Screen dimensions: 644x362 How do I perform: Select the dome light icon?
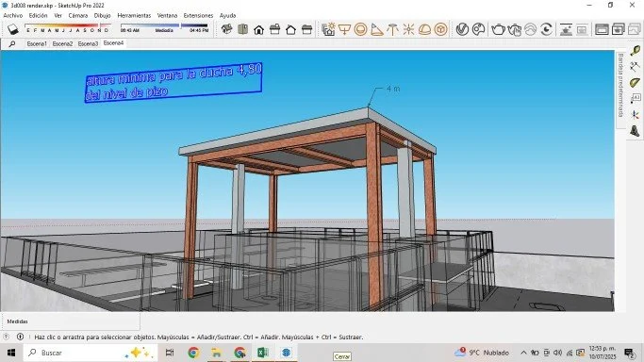point(424,29)
